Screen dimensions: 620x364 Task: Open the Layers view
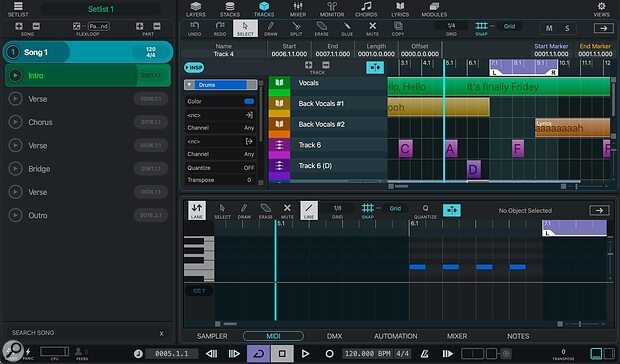point(196,9)
